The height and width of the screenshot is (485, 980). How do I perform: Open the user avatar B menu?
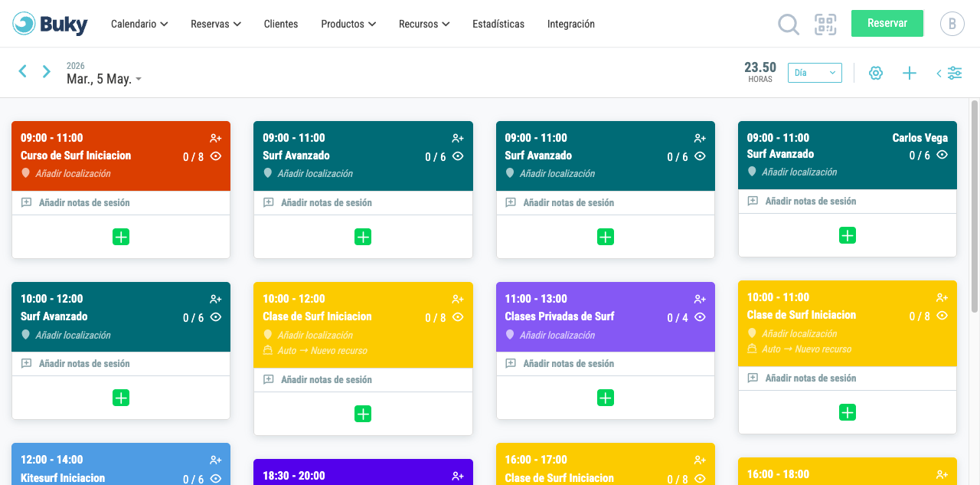click(x=952, y=24)
